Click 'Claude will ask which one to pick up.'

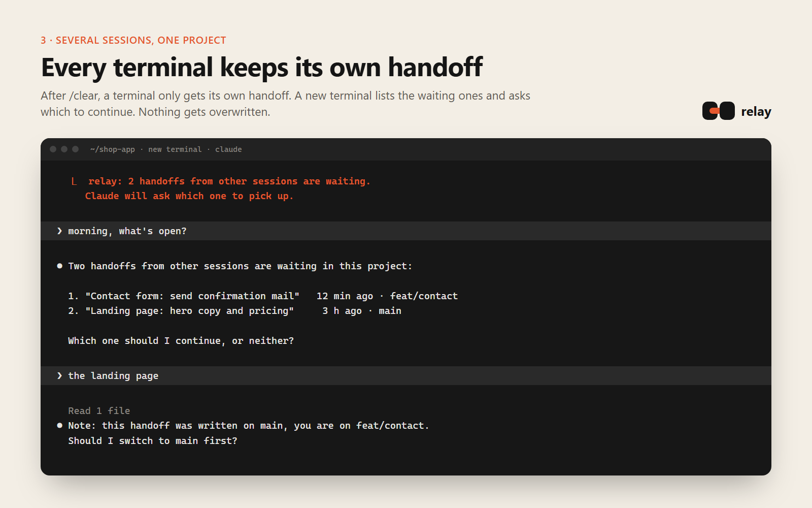(x=189, y=196)
